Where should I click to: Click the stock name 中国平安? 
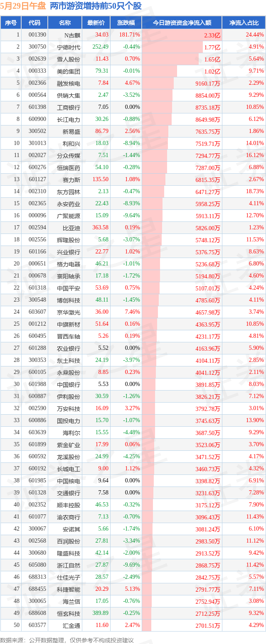[x=69, y=288]
